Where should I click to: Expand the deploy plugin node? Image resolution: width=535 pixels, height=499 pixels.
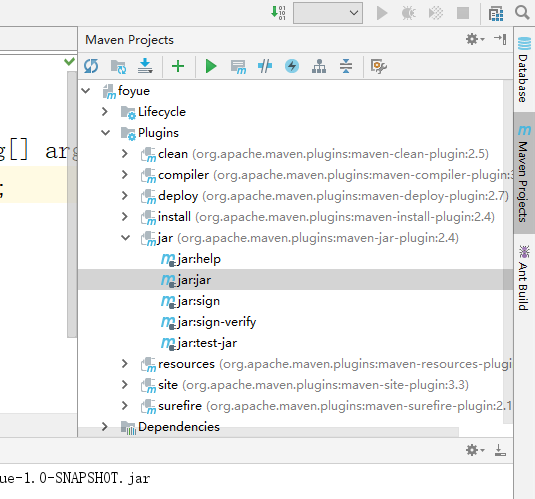pos(125,196)
